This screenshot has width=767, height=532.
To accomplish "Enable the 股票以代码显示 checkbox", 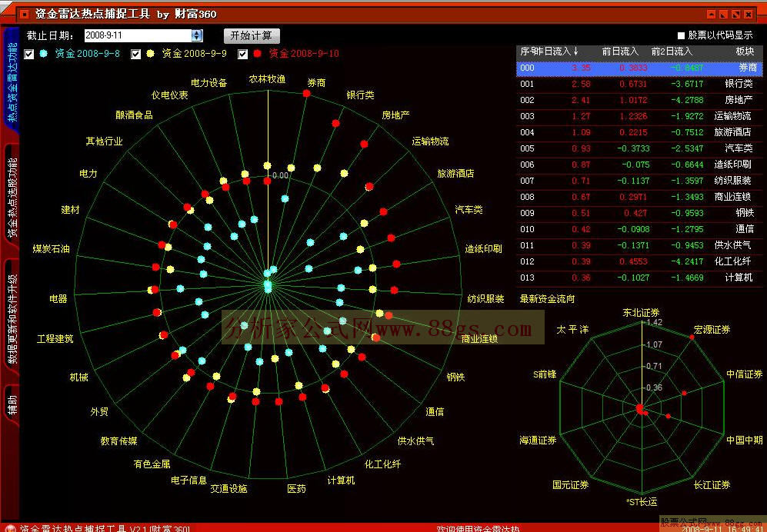I will point(681,35).
